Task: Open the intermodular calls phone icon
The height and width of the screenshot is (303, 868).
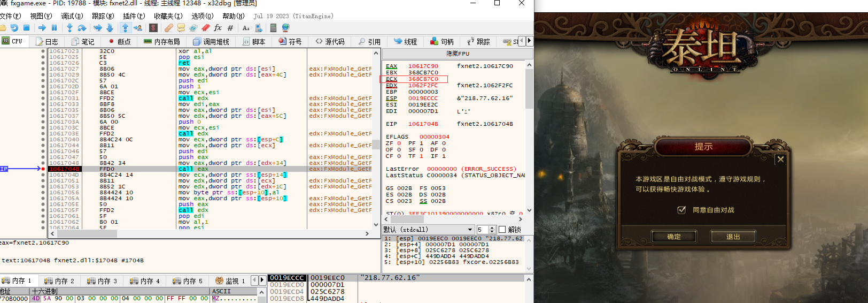Action: (259, 28)
